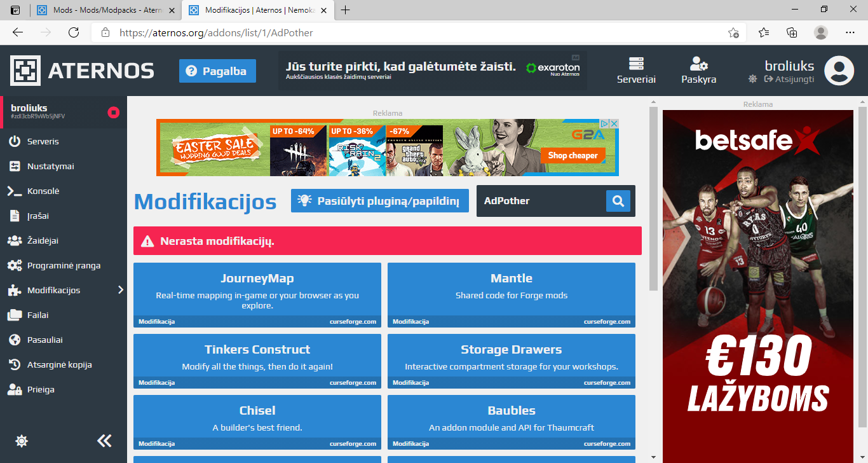Open the browser Favorites list
Viewport: 868px width, 463px height.
point(764,32)
